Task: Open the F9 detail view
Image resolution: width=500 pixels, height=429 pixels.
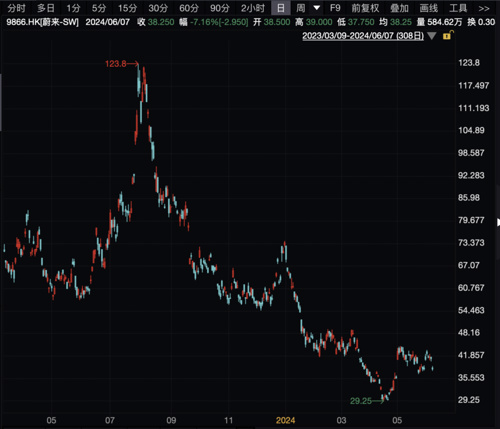Action: tap(335, 8)
